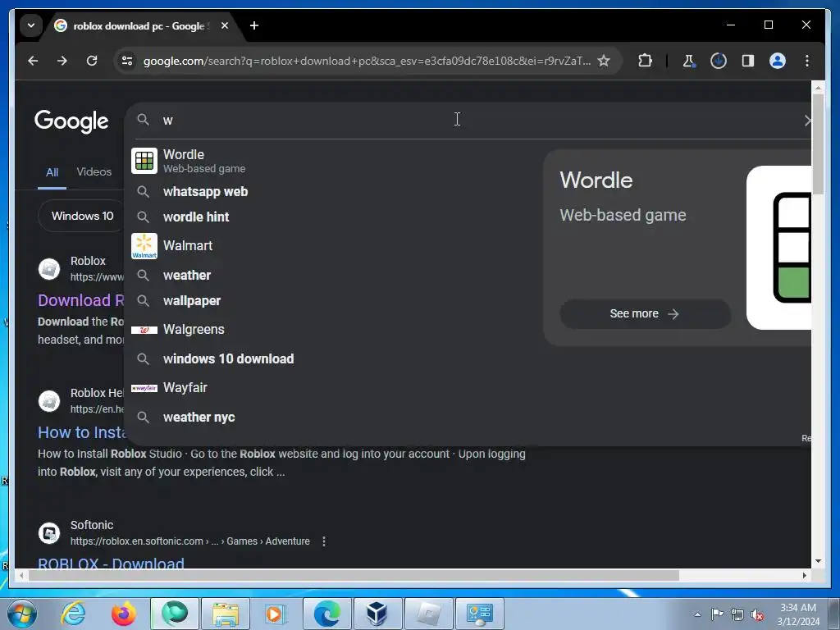Viewport: 840px width, 630px height.
Task: Click vertical scrollbar thumb of page
Action: click(818, 144)
